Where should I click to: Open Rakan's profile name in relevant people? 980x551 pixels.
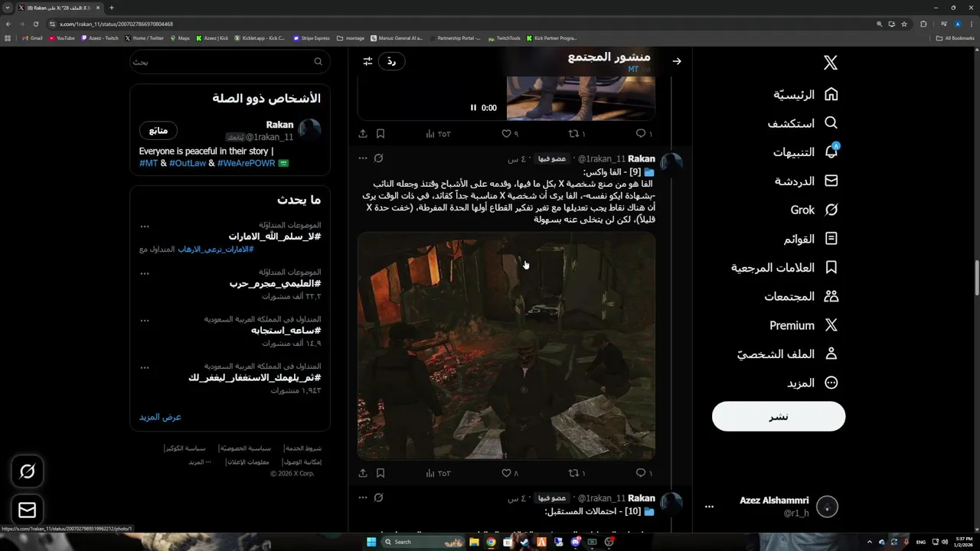pyautogui.click(x=279, y=125)
